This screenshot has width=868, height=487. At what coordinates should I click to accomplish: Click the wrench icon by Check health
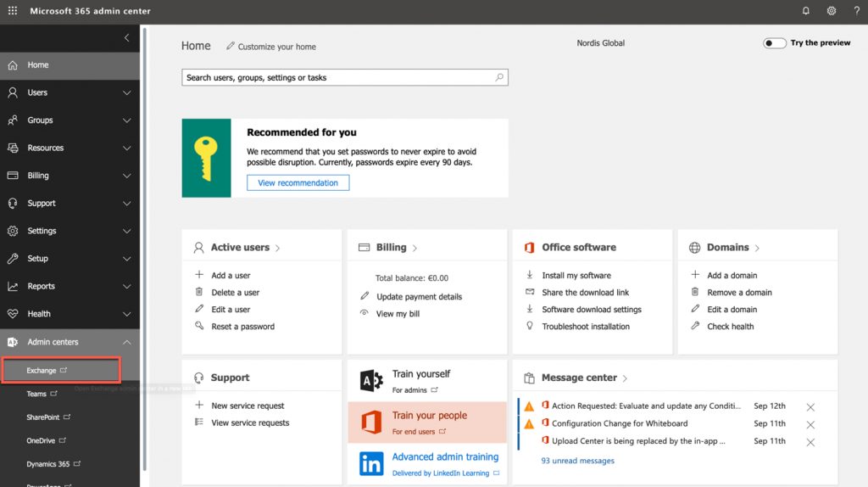pos(695,326)
